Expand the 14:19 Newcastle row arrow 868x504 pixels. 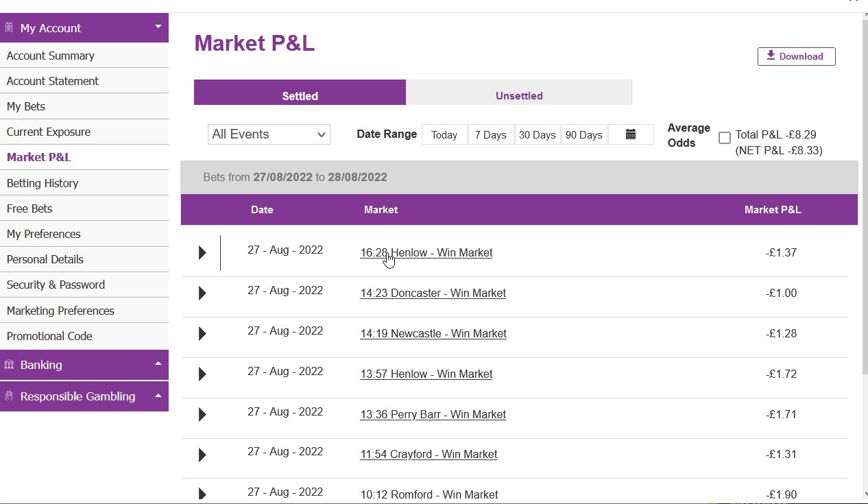(x=202, y=334)
